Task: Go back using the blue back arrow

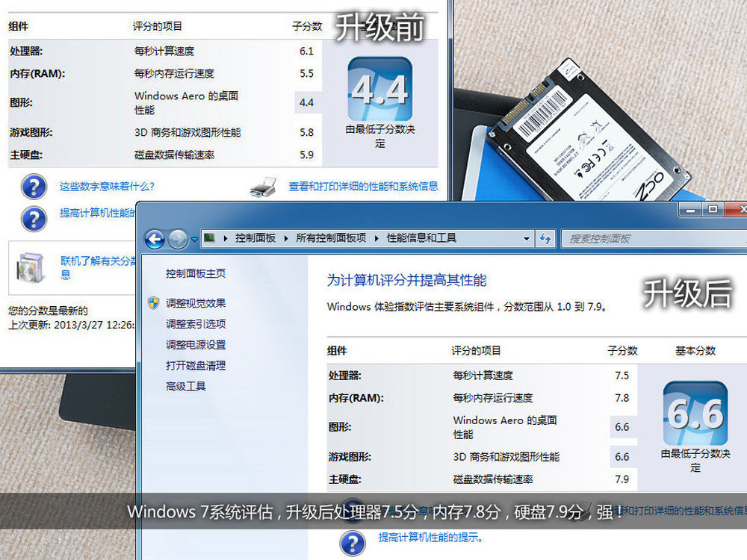Action: 155,239
